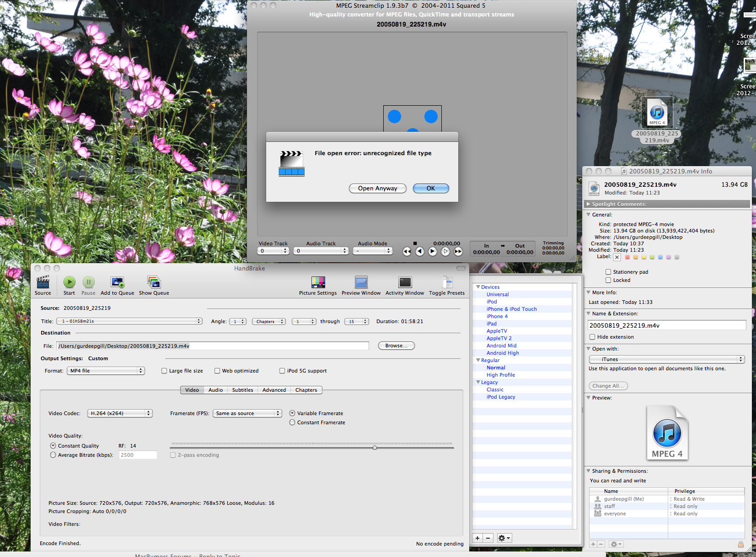The width and height of the screenshot is (756, 557).
Task: Switch to the Video tab
Action: 192,390
